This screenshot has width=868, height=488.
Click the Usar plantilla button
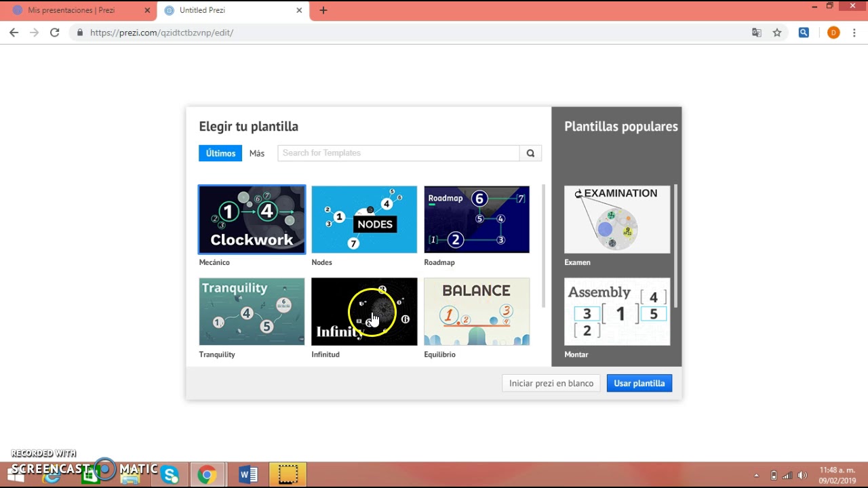tap(639, 383)
